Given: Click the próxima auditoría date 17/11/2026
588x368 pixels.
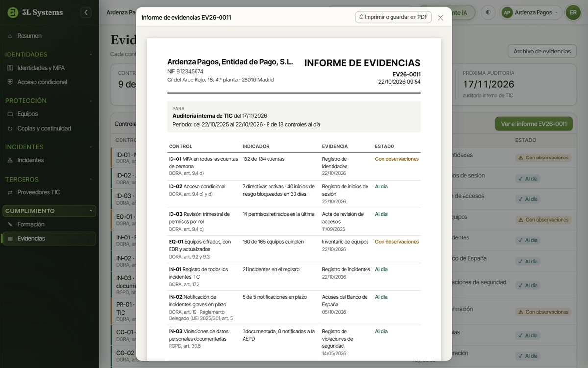Looking at the screenshot, I should click(x=489, y=84).
